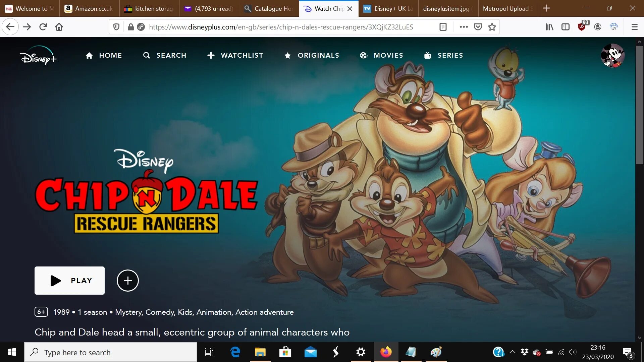This screenshot has height=362, width=644.
Task: Open volume control in tray
Action: 573,352
